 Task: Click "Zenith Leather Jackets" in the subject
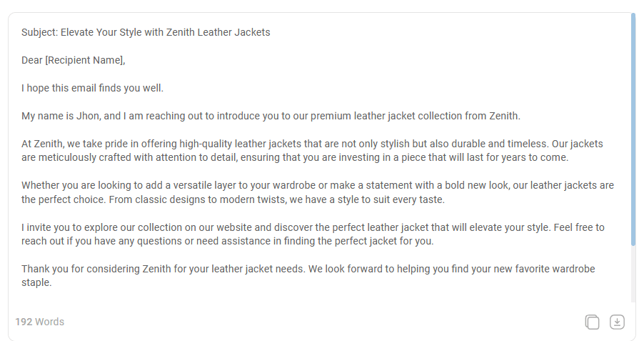pyautogui.click(x=218, y=32)
